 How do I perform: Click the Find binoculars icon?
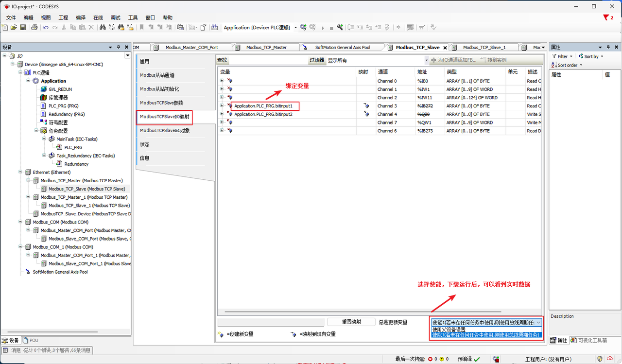coord(103,28)
